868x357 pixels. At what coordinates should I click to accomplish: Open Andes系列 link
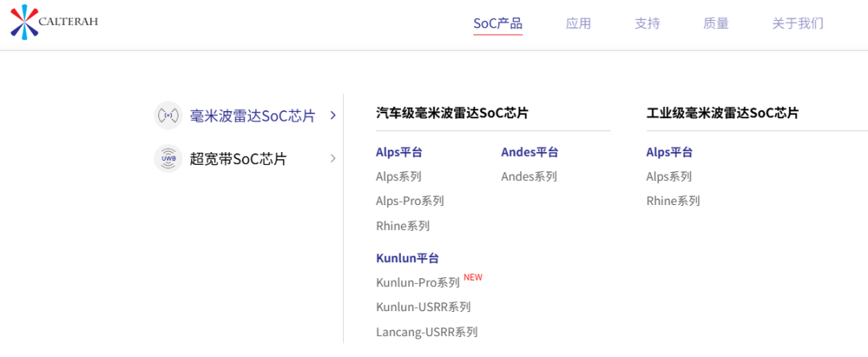click(x=529, y=177)
